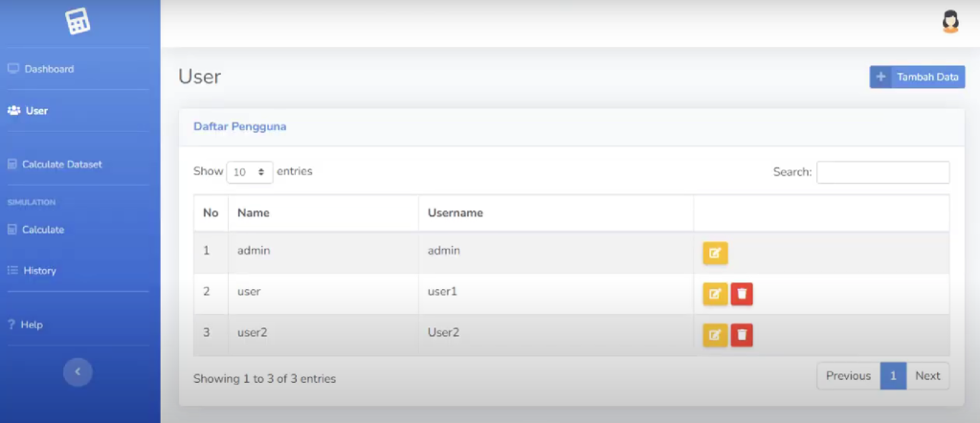
Task: Click the Daftar Pengguna heading
Action: pyautogui.click(x=240, y=127)
